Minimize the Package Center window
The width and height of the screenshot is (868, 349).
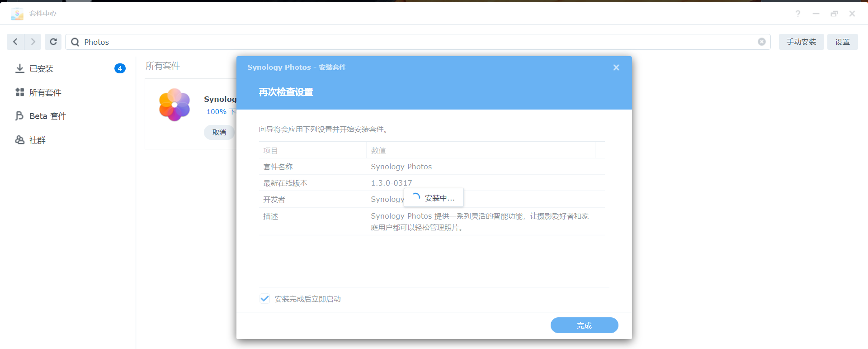point(816,14)
